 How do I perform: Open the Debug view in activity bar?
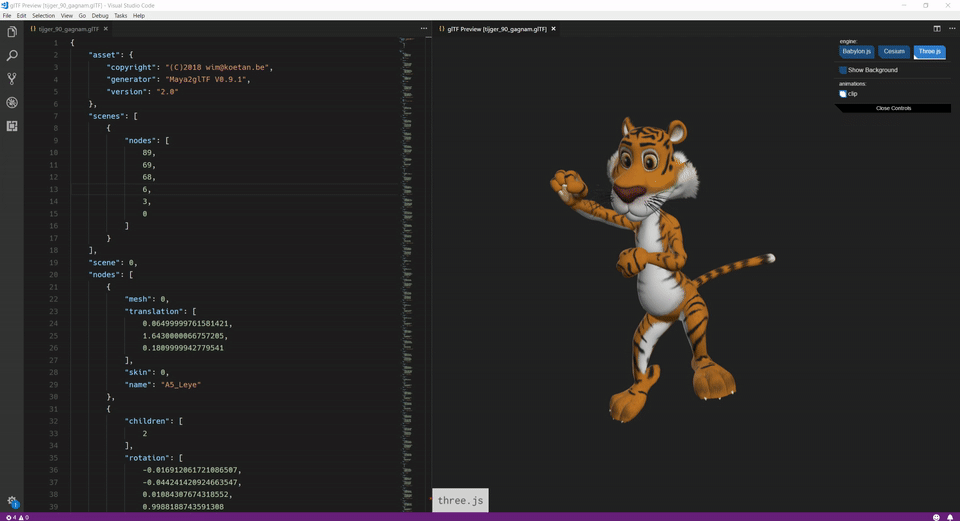coord(12,102)
